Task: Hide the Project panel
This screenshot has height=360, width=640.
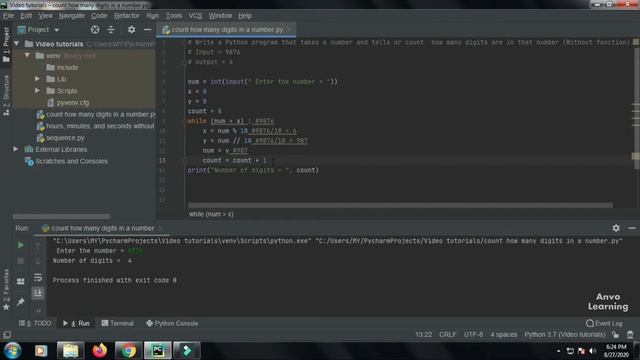Action: click(x=147, y=29)
